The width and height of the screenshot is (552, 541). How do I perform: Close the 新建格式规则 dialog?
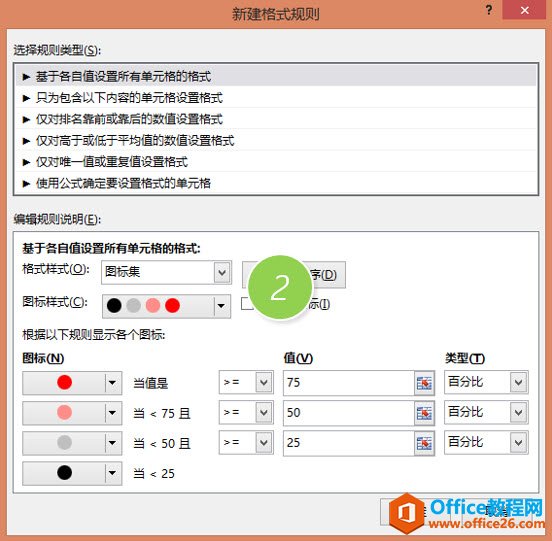coord(524,10)
